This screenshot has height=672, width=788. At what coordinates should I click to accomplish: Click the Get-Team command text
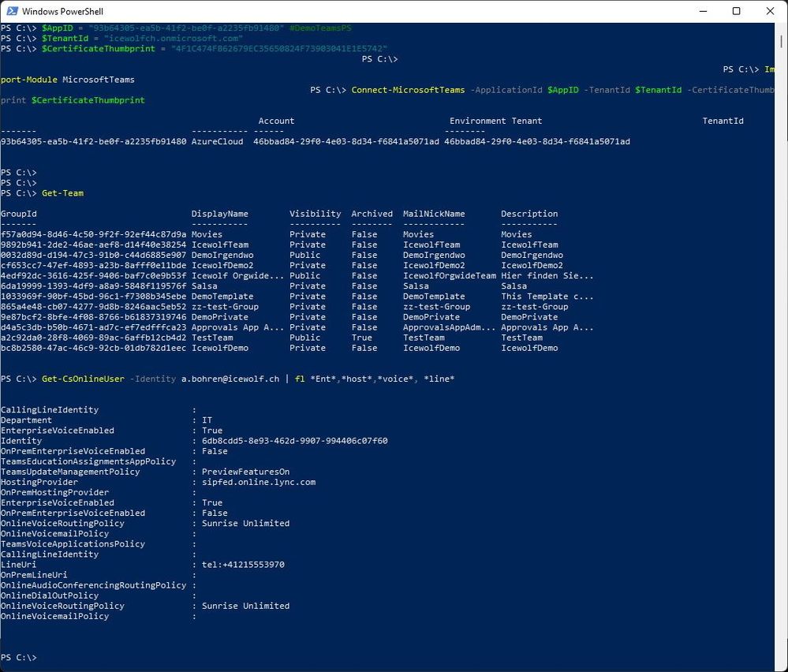point(62,193)
